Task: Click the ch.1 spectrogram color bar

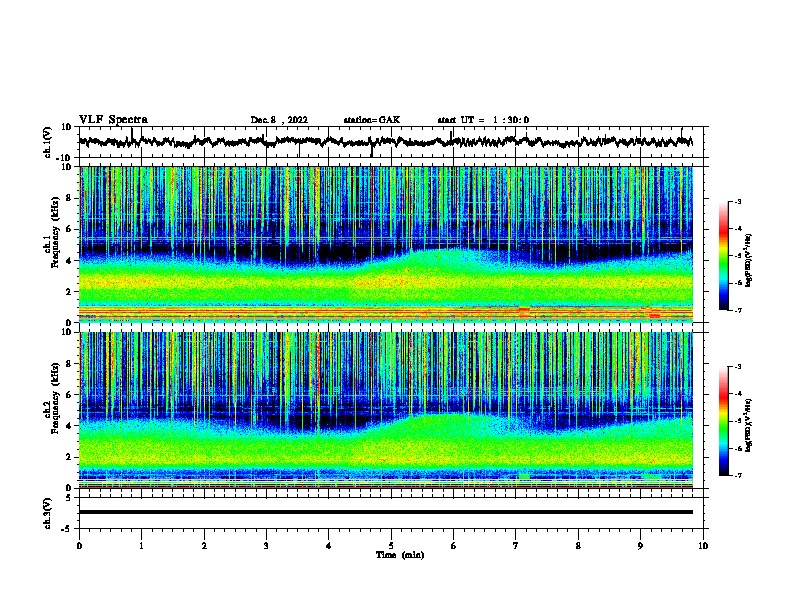Action: click(724, 256)
